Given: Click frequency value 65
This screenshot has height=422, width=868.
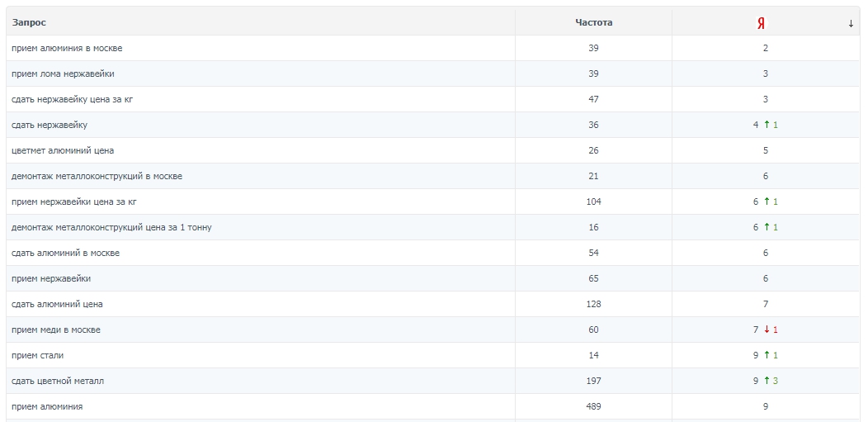Looking at the screenshot, I should click(593, 278).
